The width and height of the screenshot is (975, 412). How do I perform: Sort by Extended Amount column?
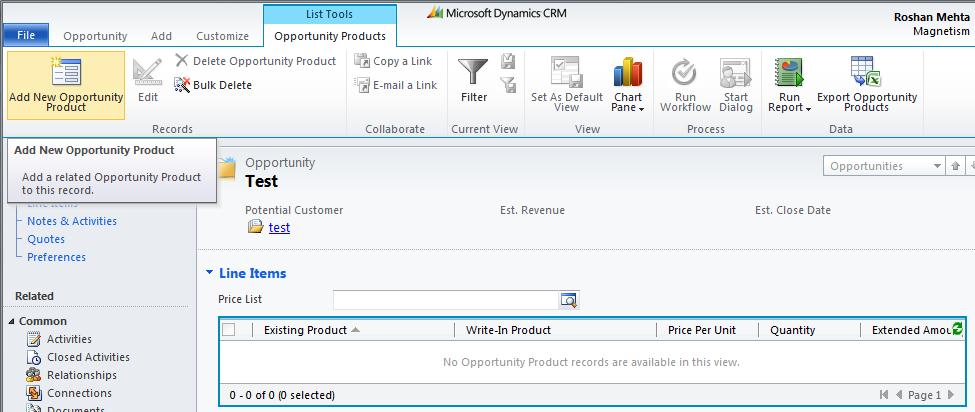pyautogui.click(x=911, y=330)
